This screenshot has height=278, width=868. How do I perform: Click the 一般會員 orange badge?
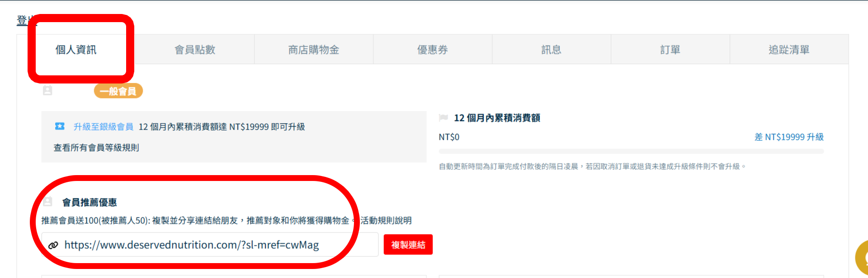[118, 91]
